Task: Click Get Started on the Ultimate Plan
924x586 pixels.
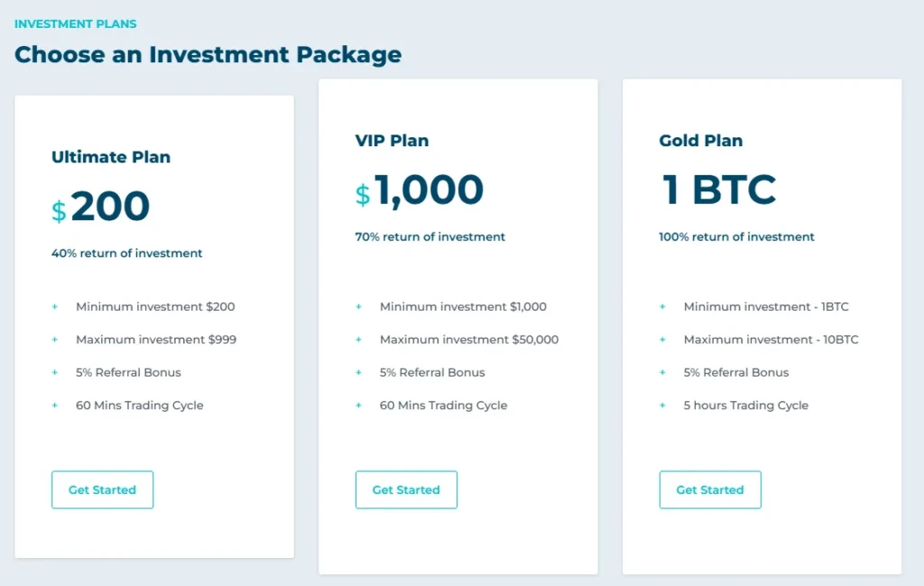Action: point(102,489)
